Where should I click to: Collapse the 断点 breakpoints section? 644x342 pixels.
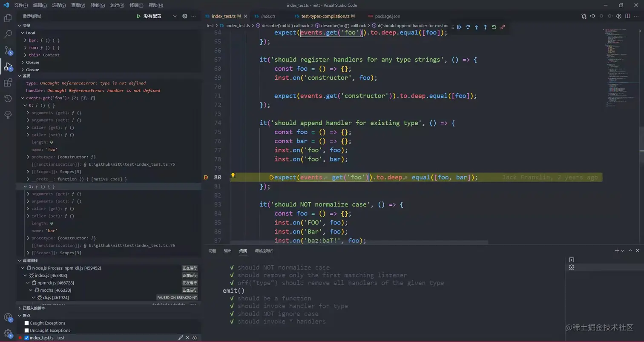click(x=19, y=316)
